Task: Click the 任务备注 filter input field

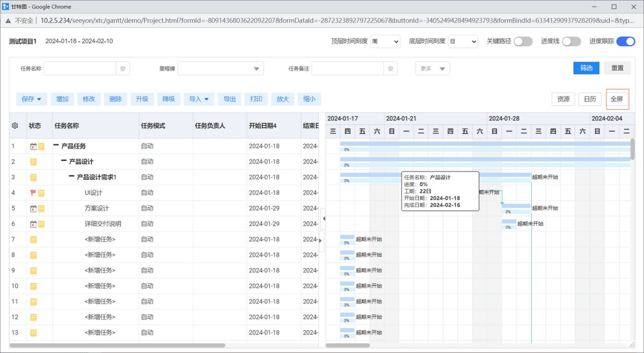Action: point(348,69)
